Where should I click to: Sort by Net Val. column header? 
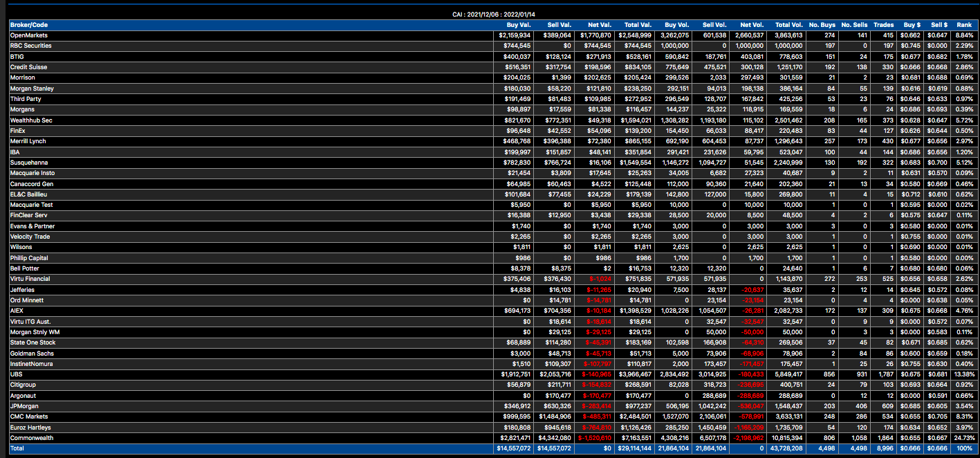tap(600, 25)
